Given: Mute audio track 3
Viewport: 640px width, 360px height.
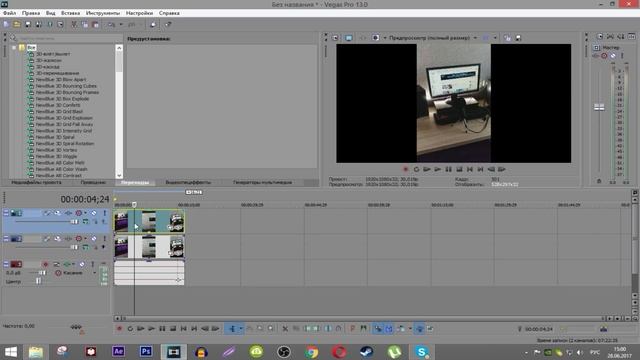Looking at the screenshot, I should [82, 264].
